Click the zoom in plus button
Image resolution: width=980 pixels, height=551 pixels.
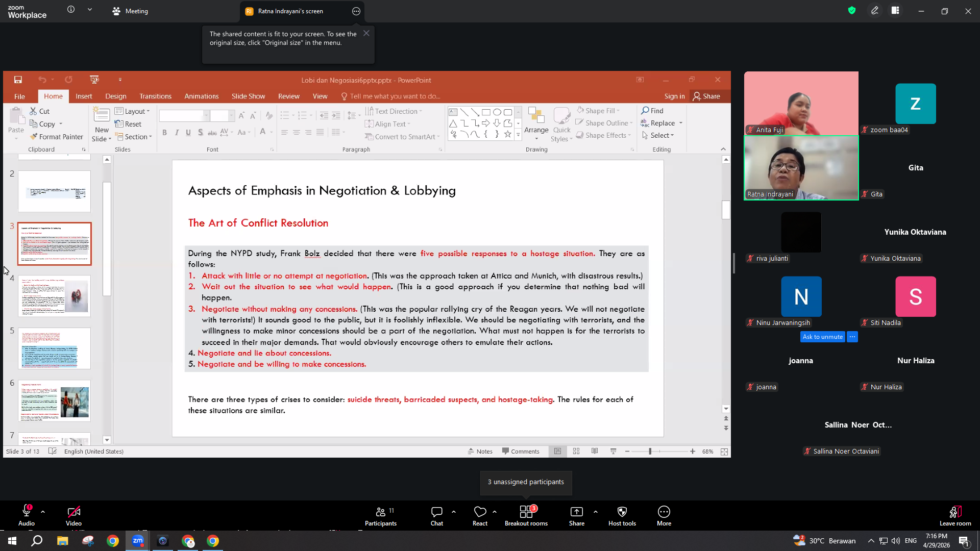pyautogui.click(x=693, y=452)
